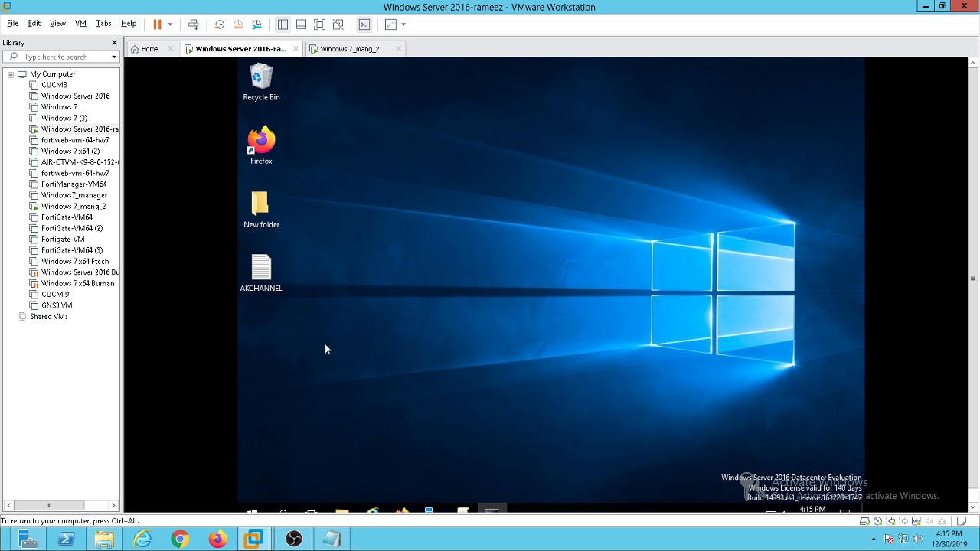Image resolution: width=980 pixels, height=551 pixels.
Task: Select FortiGate-VM64 (3) in the library
Action: pyautogui.click(x=71, y=250)
